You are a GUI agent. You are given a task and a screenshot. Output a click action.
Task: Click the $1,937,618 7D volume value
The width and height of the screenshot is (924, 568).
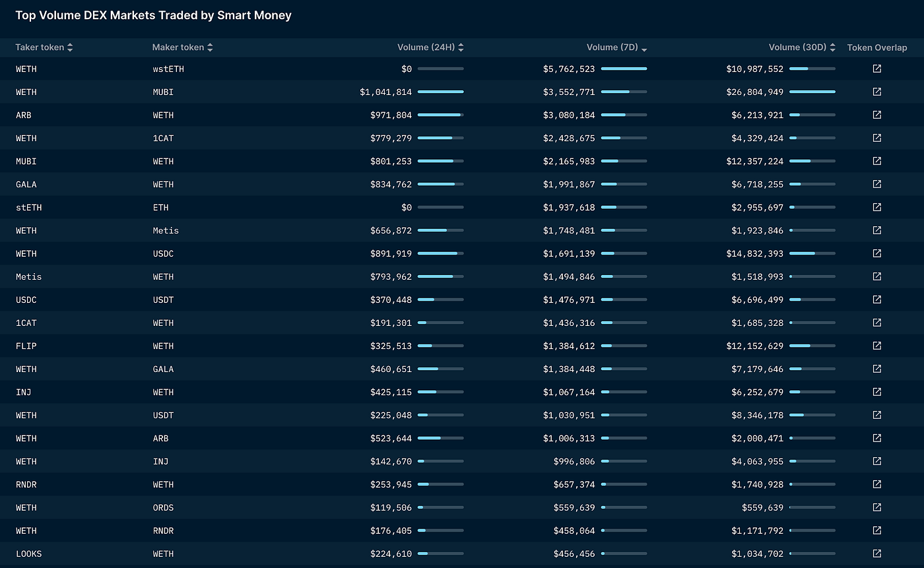point(569,207)
